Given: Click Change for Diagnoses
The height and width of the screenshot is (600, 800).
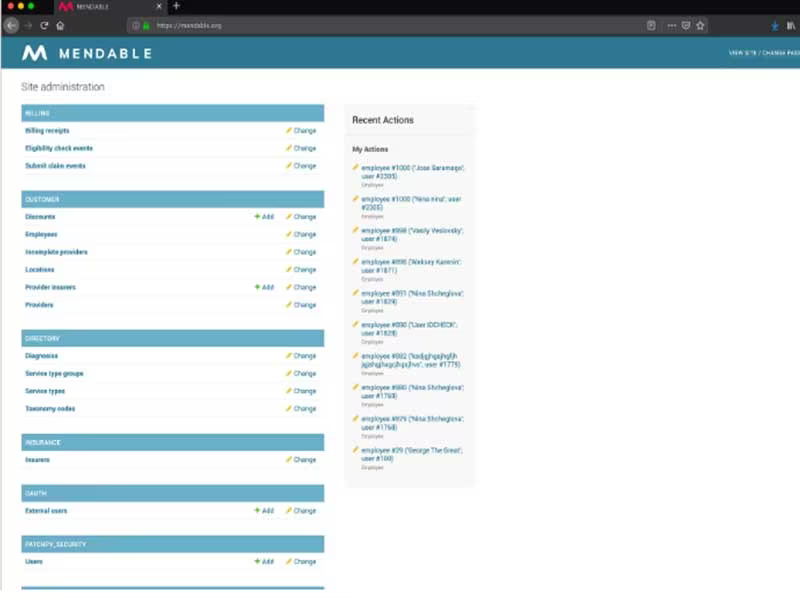Looking at the screenshot, I should point(302,356).
